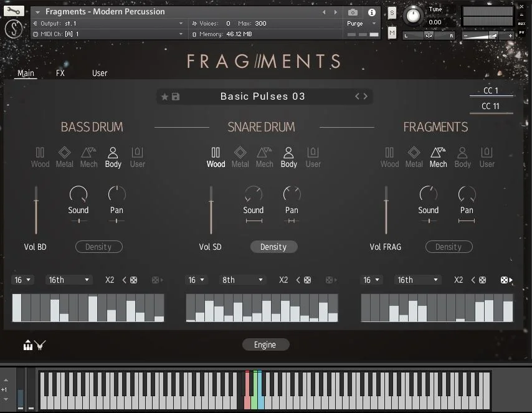Select Bass Drum Wood sound source
Screen dimensions: 532x413
(x=40, y=158)
